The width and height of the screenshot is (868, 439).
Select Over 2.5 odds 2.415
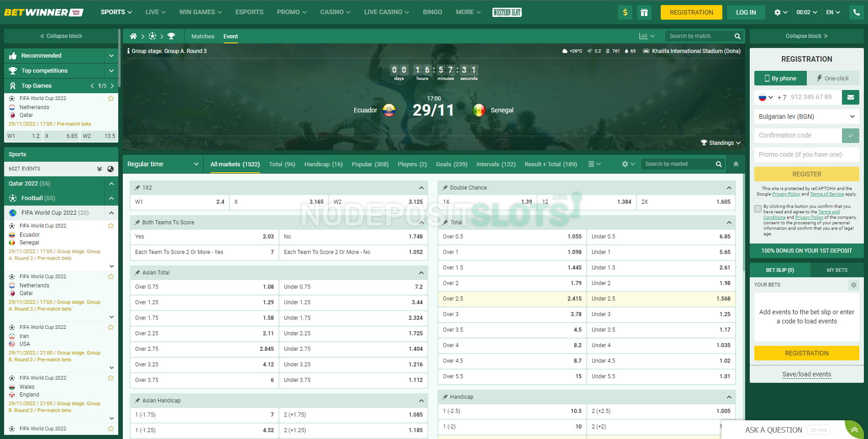coord(512,299)
